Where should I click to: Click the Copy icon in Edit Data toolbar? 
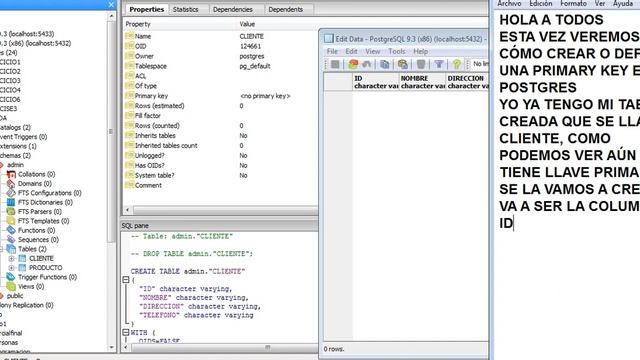coord(384,64)
